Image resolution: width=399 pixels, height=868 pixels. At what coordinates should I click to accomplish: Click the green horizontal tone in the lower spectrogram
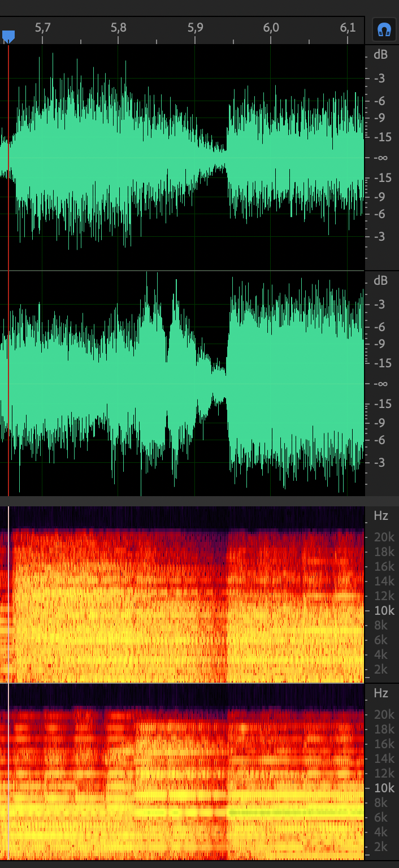tap(294, 813)
